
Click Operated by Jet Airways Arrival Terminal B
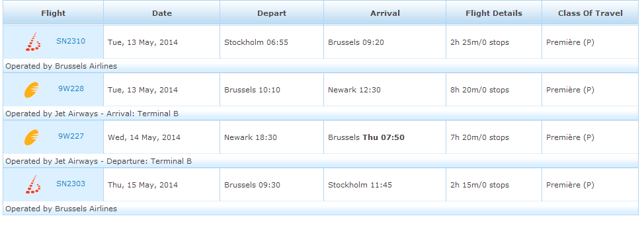point(92,114)
